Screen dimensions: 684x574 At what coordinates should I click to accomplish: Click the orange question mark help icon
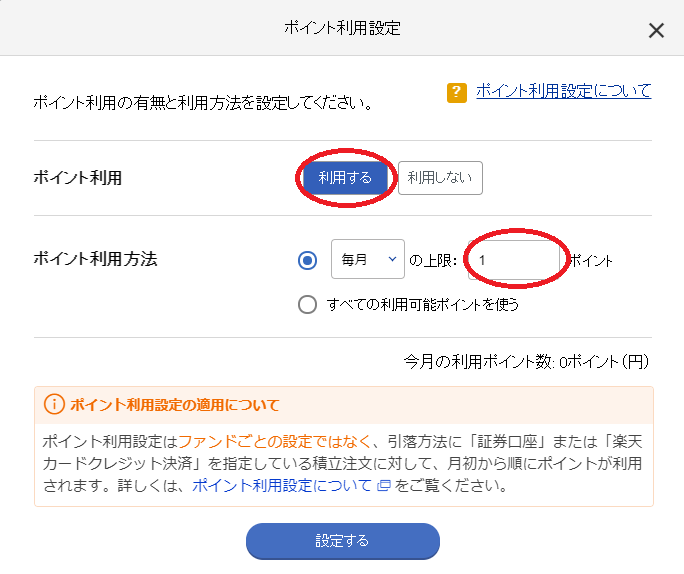click(x=457, y=92)
